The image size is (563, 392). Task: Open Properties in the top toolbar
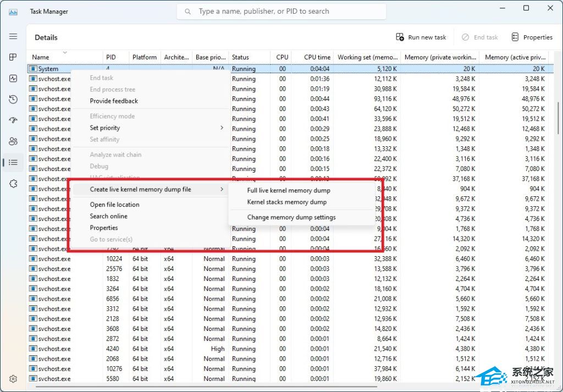(x=532, y=37)
